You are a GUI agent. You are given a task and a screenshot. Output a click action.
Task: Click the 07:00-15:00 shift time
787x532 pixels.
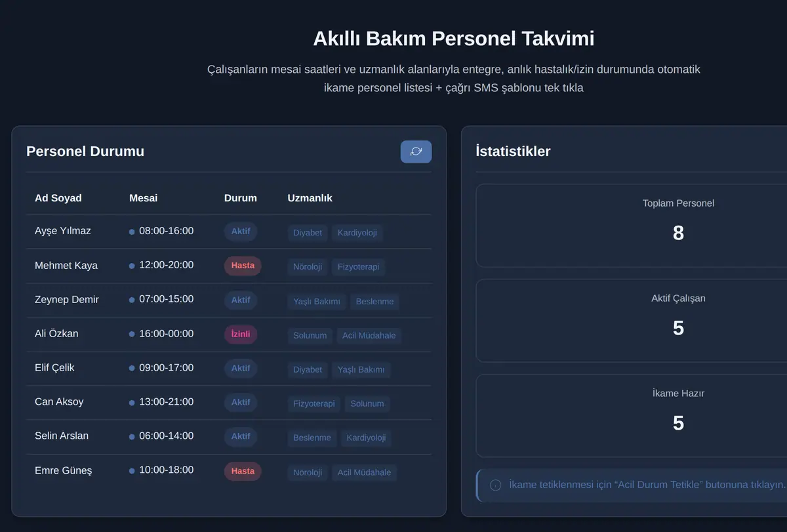coord(166,299)
